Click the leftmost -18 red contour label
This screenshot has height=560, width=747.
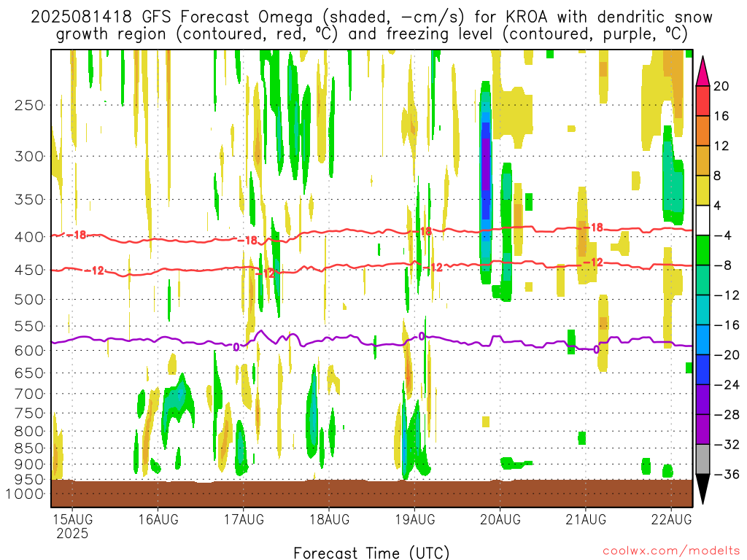[x=76, y=235]
